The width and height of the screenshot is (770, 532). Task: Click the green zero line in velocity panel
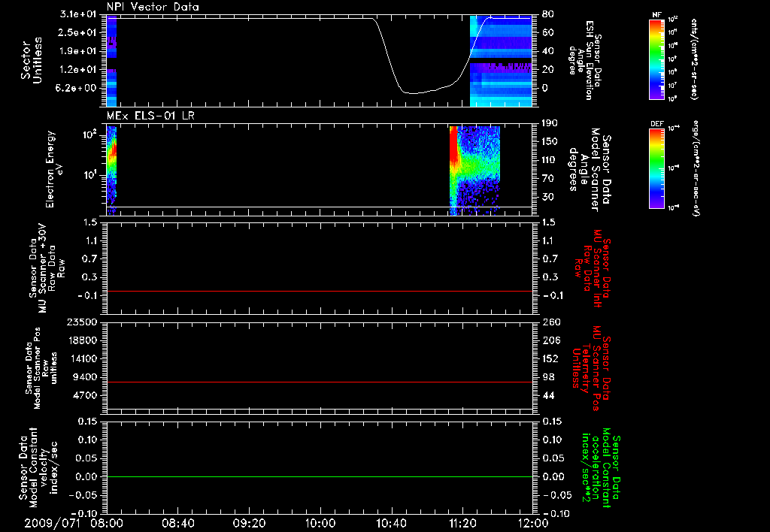point(320,476)
